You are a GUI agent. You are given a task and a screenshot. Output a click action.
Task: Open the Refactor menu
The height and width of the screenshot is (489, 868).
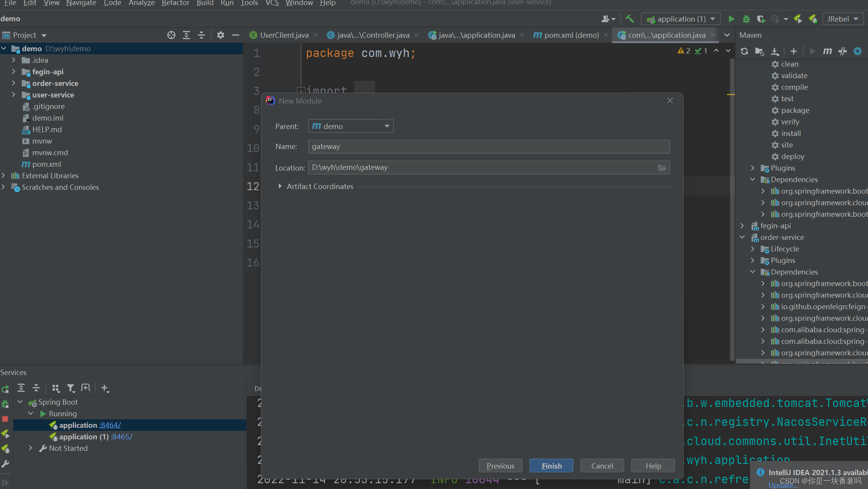point(175,3)
